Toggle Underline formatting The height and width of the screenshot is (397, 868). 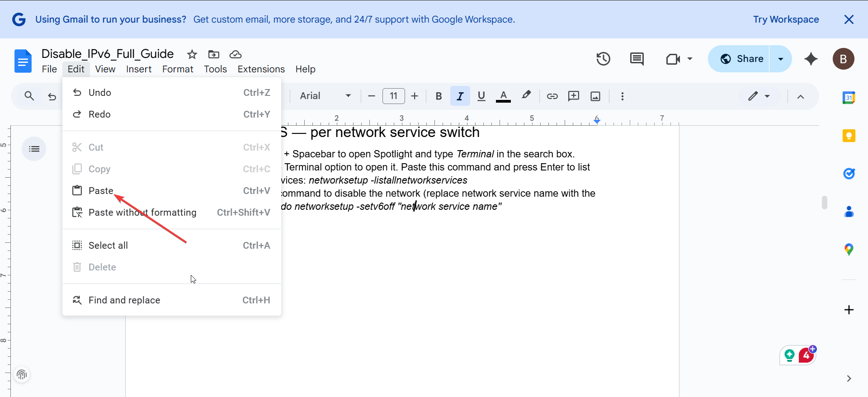click(x=481, y=96)
